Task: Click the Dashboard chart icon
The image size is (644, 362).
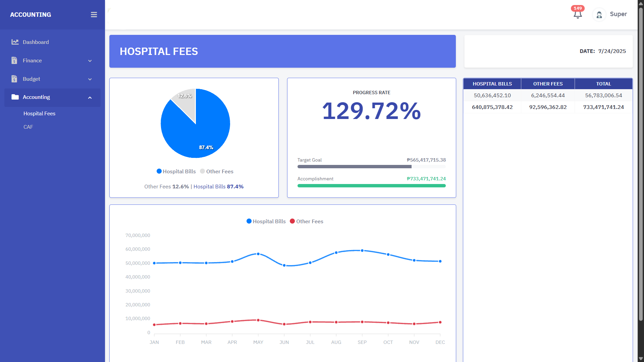Action: (15, 42)
